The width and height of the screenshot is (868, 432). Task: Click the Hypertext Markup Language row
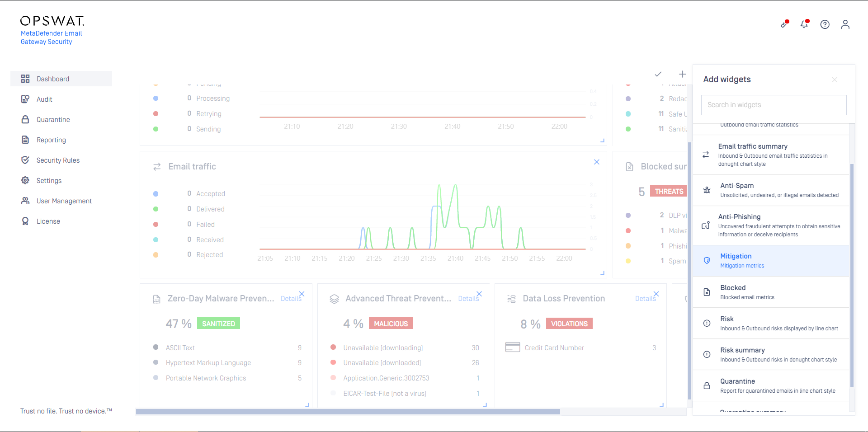[x=227, y=363]
